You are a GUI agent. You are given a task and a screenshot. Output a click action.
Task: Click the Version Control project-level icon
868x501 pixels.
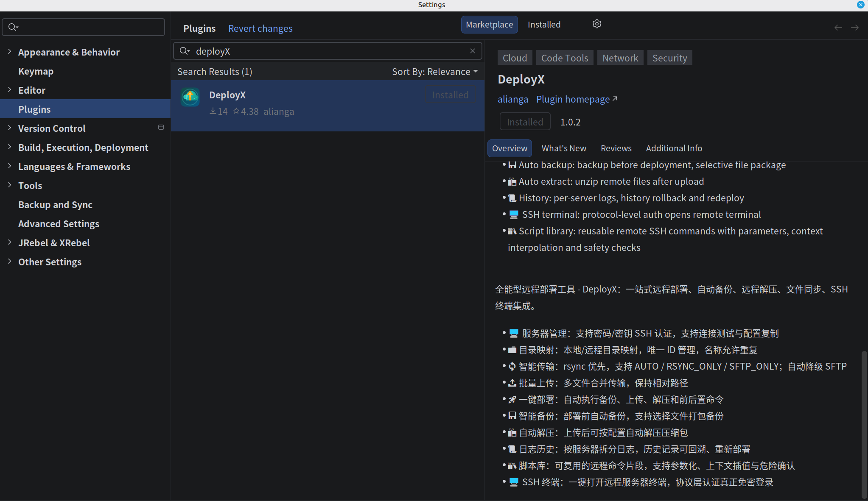(161, 127)
